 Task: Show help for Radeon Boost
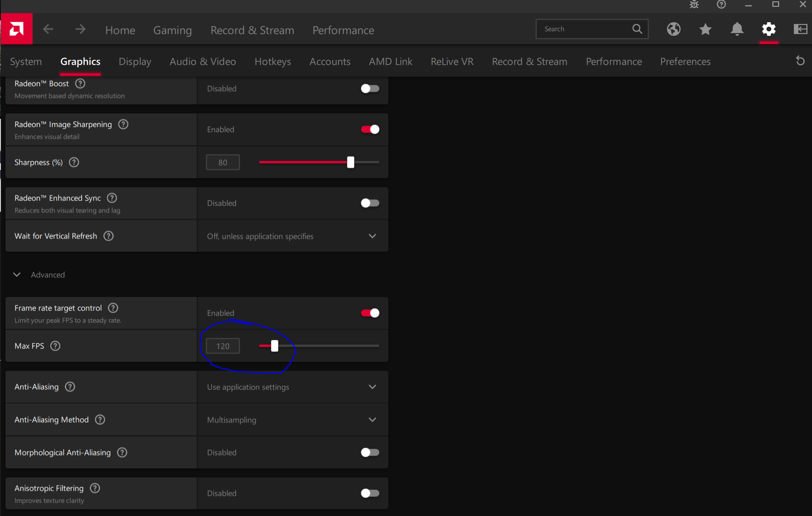80,83
